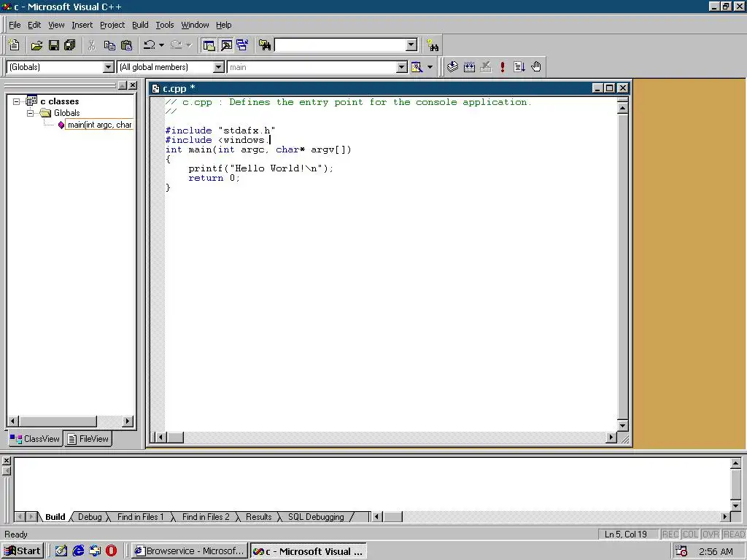Click the Save All icon
747x560 pixels.
[70, 45]
